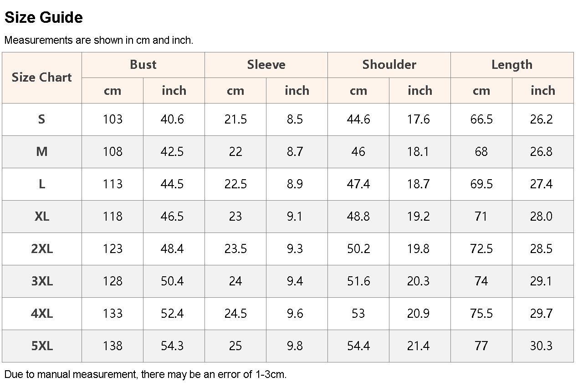Click the 3XL size row label

coord(42,281)
